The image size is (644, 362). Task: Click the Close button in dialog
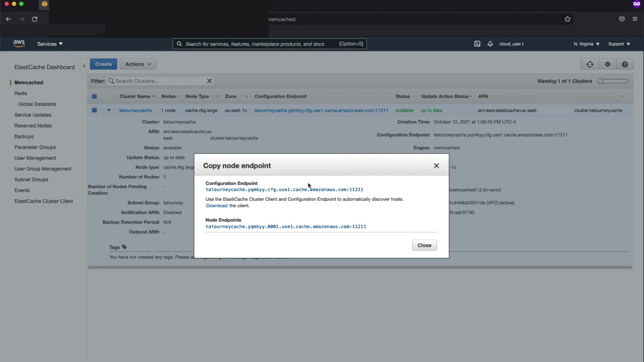(x=424, y=245)
